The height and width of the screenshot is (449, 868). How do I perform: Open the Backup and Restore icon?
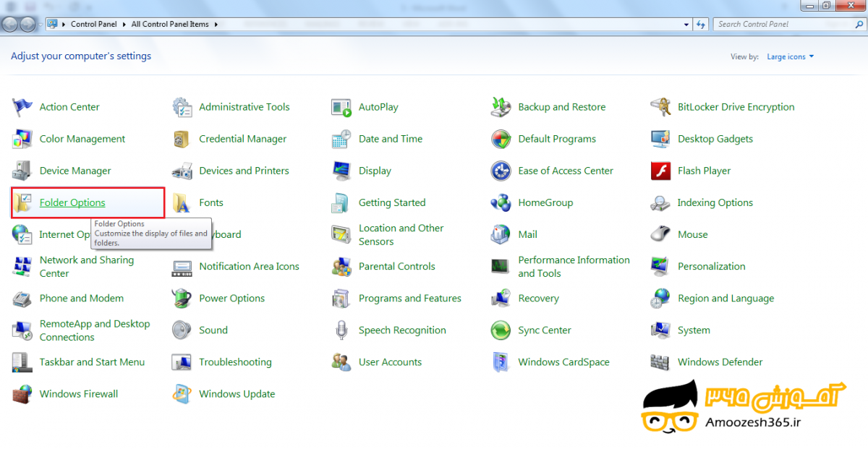pos(501,107)
